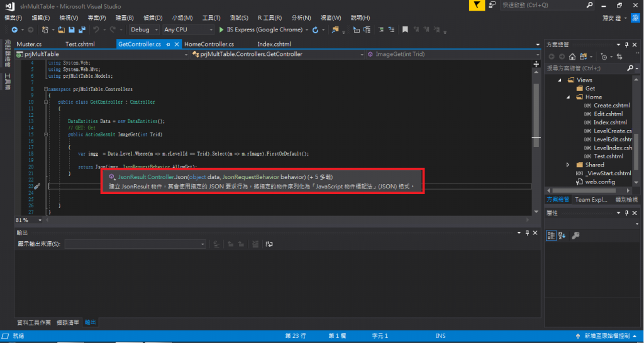Switch to the Muster.cs editor tab
This screenshot has height=343, width=644.
(29, 45)
